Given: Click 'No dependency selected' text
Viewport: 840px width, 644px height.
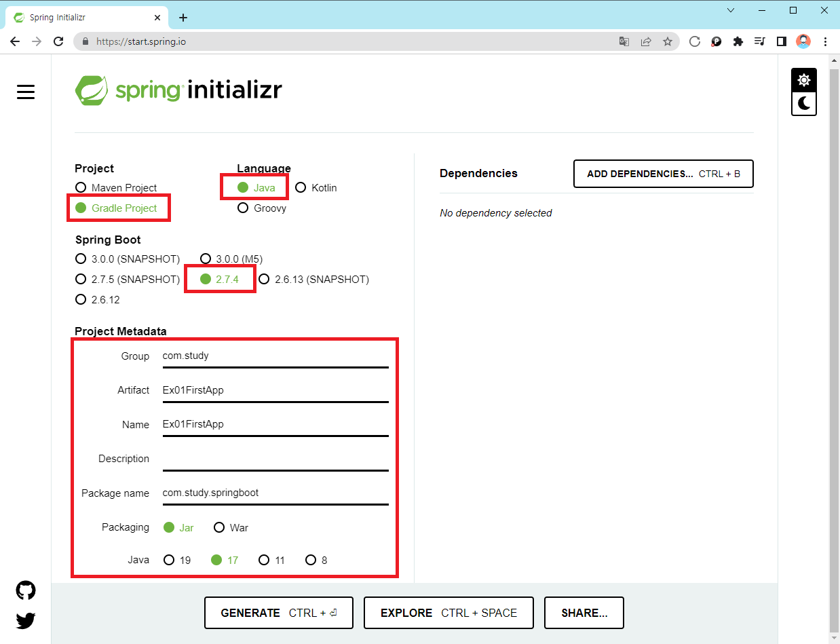Looking at the screenshot, I should pyautogui.click(x=496, y=213).
